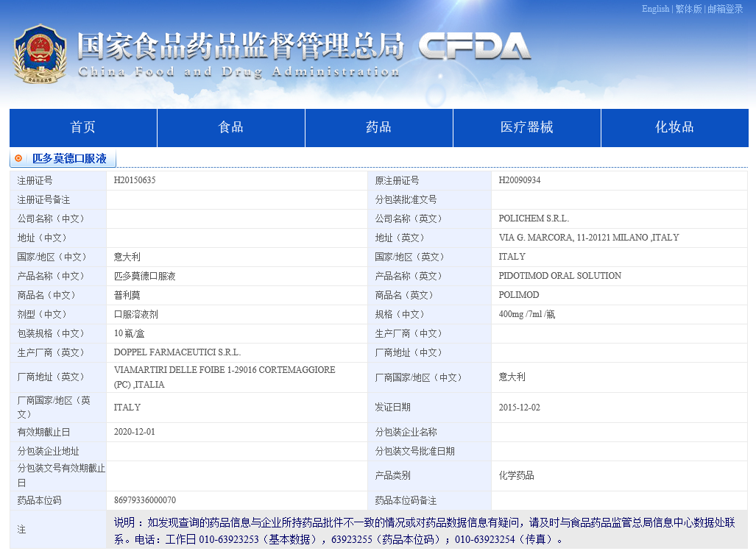The width and height of the screenshot is (756, 551).
Task: Click the 分包装文号批准日期 field label
Action: (x=414, y=451)
